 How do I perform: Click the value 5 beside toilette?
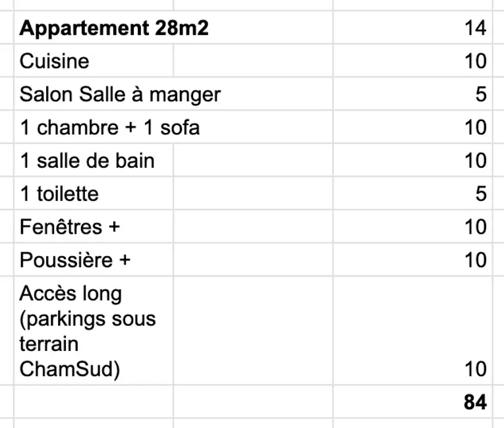point(418,194)
